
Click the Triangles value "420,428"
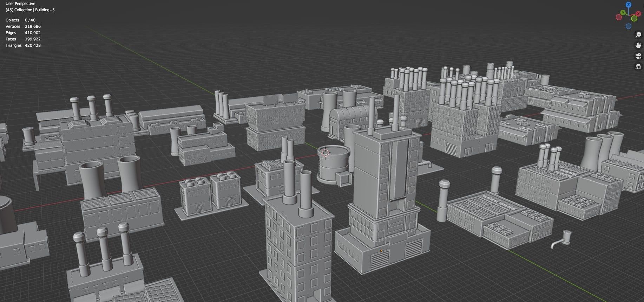(x=33, y=45)
